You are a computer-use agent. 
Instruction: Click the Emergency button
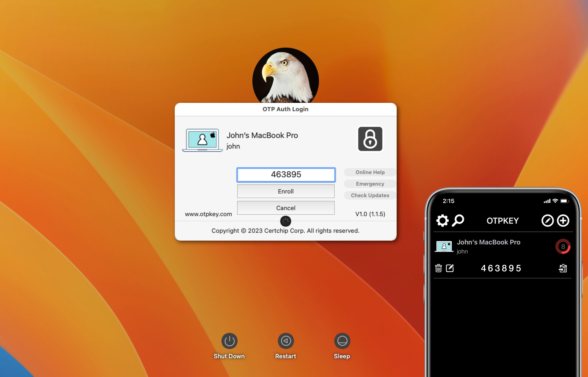(370, 184)
